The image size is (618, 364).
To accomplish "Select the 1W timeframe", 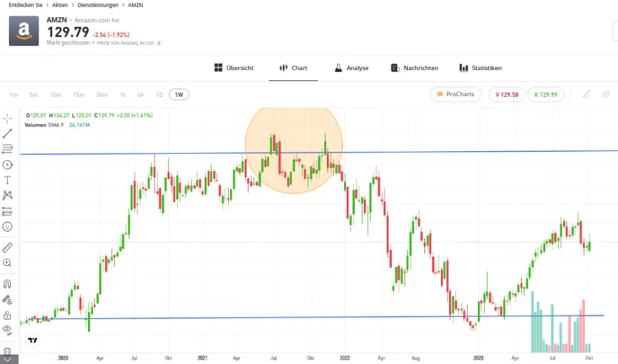I will click(x=179, y=95).
